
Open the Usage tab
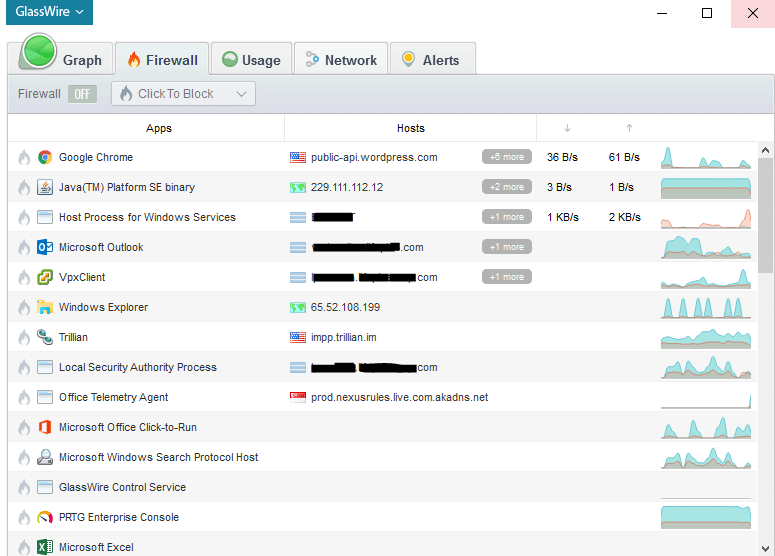pos(252,59)
